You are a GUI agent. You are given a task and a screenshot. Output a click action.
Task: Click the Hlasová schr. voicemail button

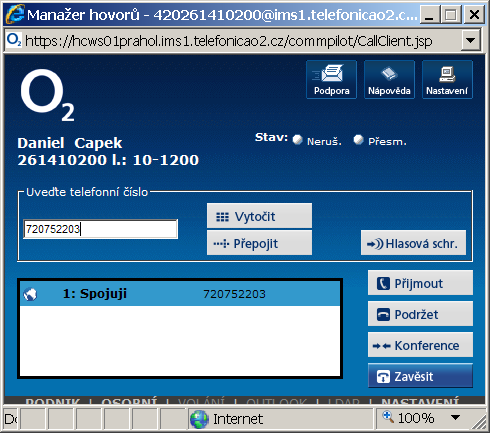[x=413, y=243]
